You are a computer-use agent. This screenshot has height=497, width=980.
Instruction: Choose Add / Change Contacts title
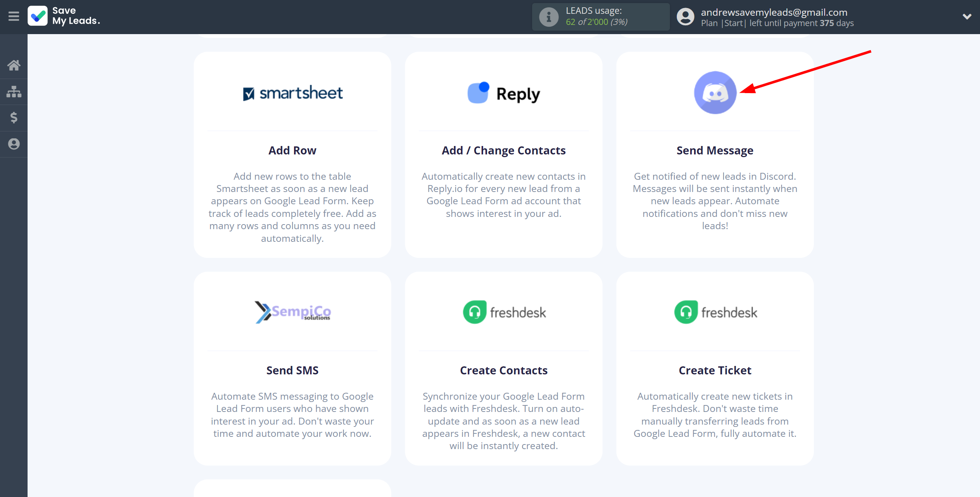pyautogui.click(x=504, y=151)
